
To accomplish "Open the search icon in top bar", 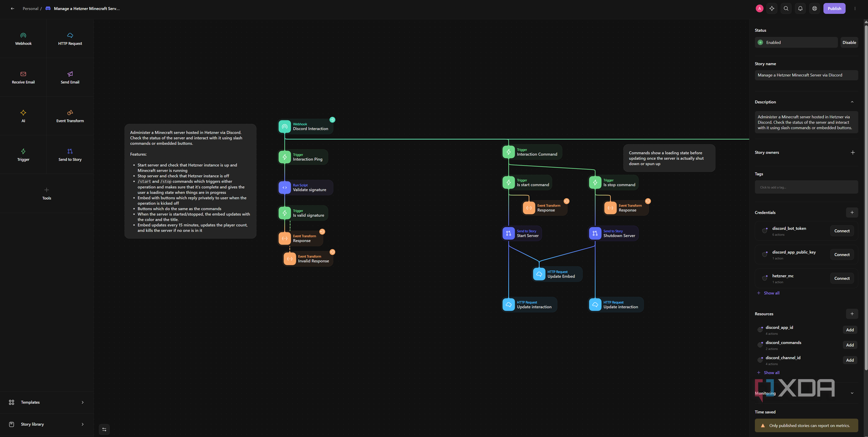I will (x=786, y=8).
